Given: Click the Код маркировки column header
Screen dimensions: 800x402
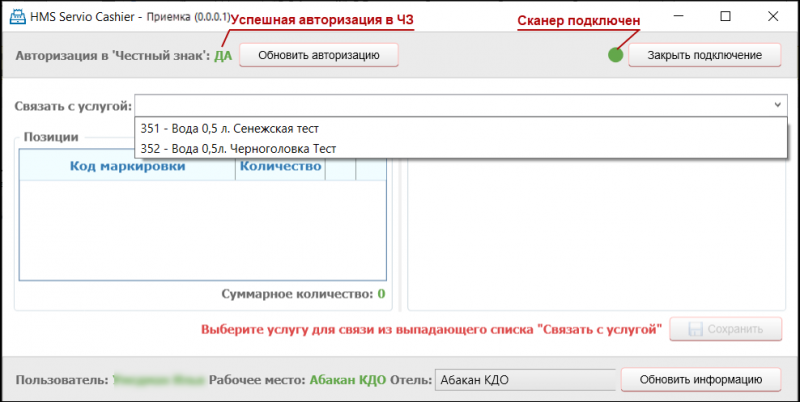Looking at the screenshot, I should coord(127,166).
